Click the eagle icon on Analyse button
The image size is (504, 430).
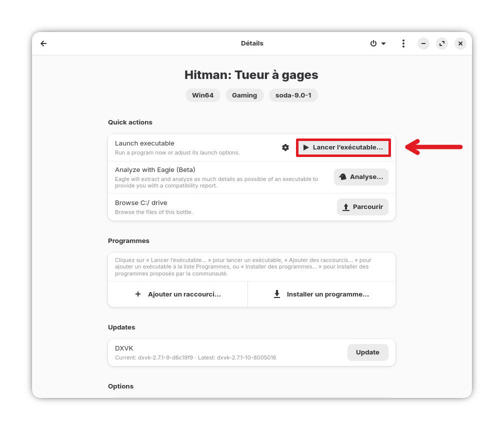343,177
